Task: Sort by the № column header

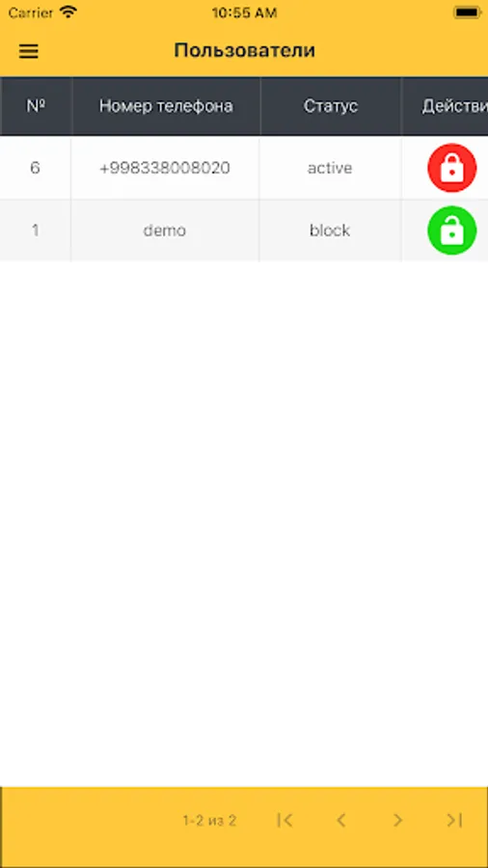Action: (x=36, y=106)
